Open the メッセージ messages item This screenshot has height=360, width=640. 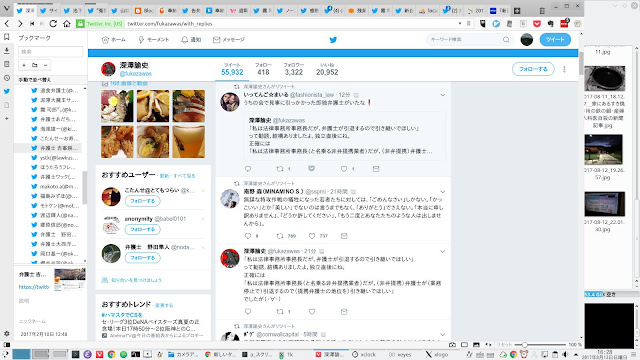(x=229, y=40)
